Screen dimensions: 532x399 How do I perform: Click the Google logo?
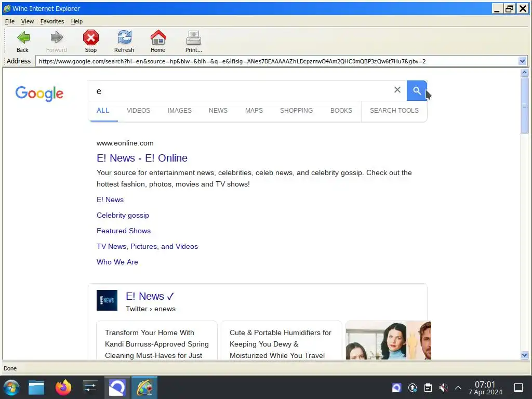click(x=39, y=94)
